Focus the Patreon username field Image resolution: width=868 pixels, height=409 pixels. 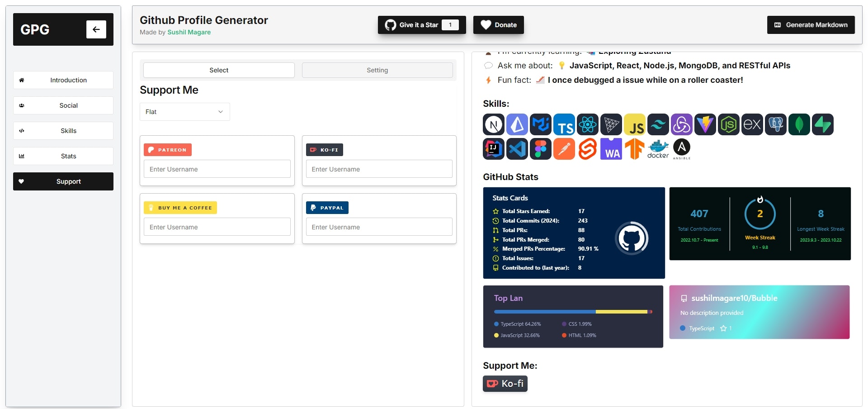tap(217, 169)
